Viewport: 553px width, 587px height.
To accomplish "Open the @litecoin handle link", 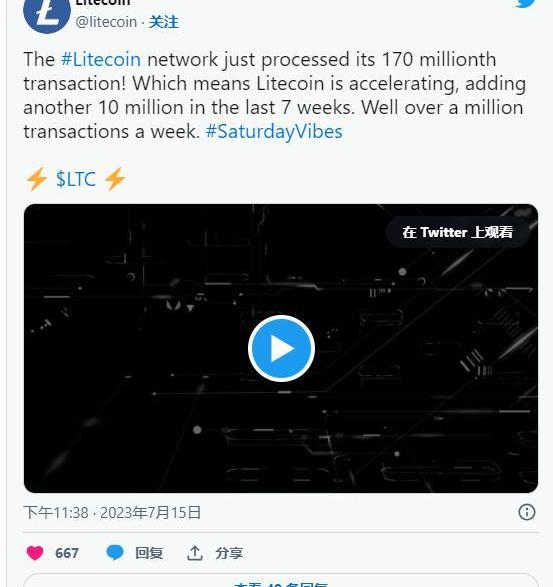I will point(106,22).
